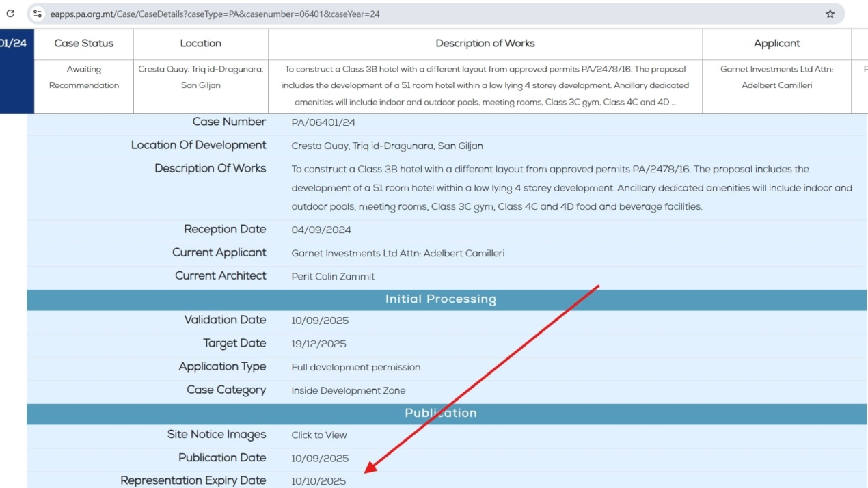Click the Applicant column header
Screen dimensions: 868x488
(x=776, y=44)
